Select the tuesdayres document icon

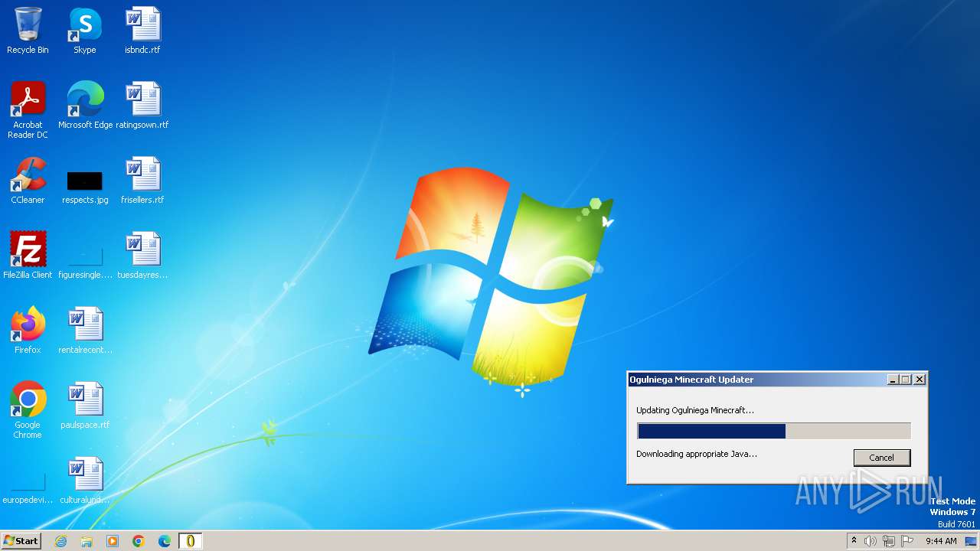[x=142, y=255]
